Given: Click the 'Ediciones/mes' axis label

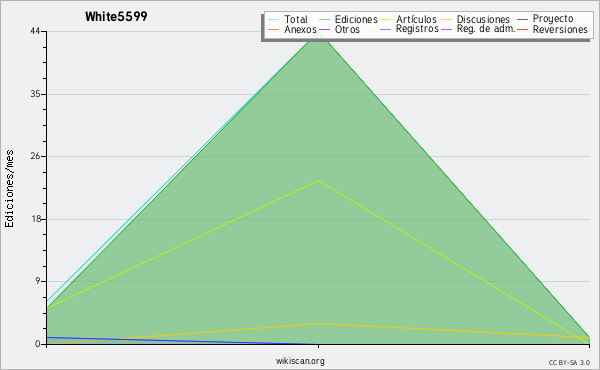Looking at the screenshot, I should (9, 189).
